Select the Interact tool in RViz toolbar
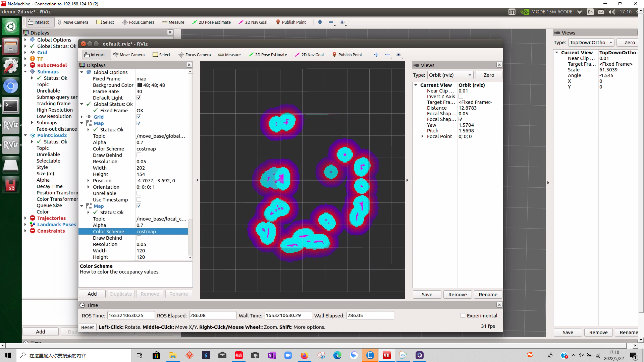The image size is (644, 362). click(x=96, y=55)
